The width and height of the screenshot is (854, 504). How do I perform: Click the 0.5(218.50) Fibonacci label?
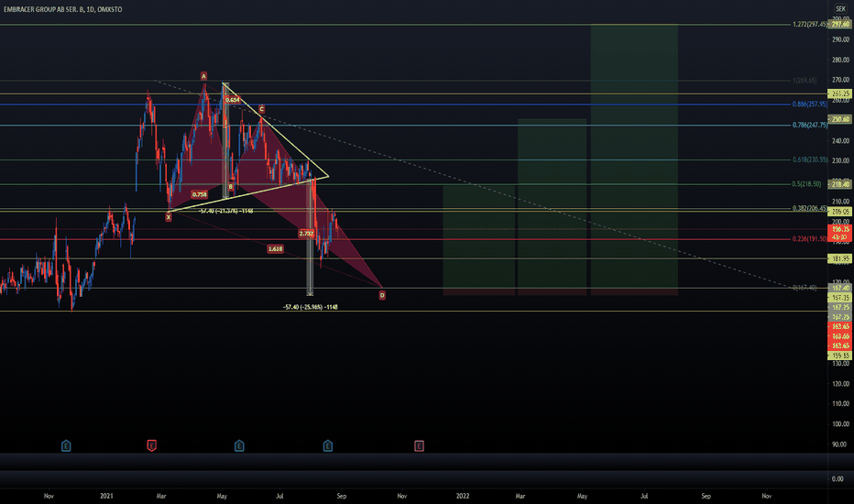pyautogui.click(x=806, y=184)
